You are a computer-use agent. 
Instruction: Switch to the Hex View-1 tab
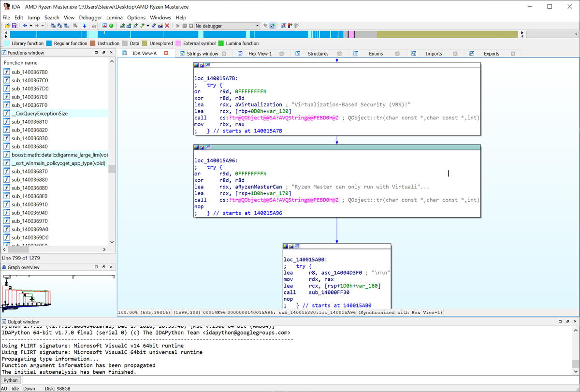(260, 54)
